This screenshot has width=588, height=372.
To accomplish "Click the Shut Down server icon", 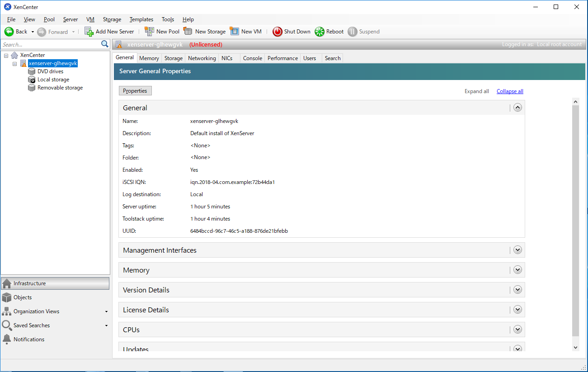I will 277,31.
